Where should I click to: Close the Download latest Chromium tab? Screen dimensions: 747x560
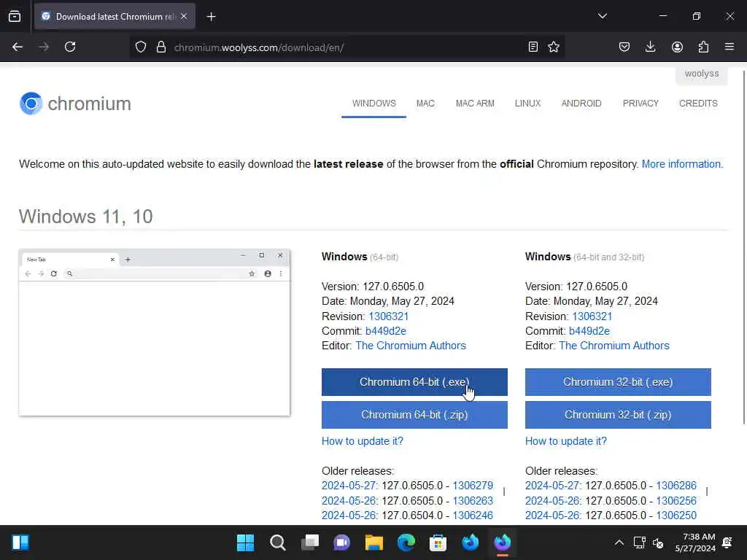pos(184,16)
